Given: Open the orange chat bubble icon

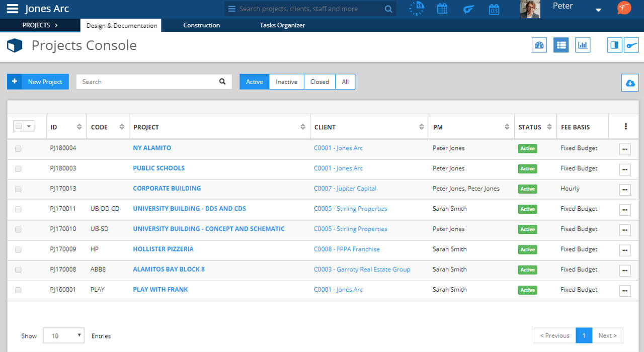Looking at the screenshot, I should pos(624,9).
